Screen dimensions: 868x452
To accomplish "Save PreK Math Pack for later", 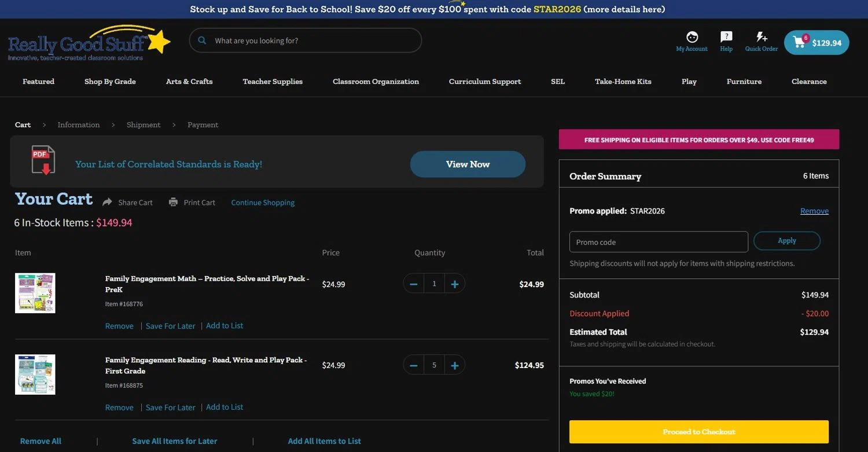I will pyautogui.click(x=171, y=326).
